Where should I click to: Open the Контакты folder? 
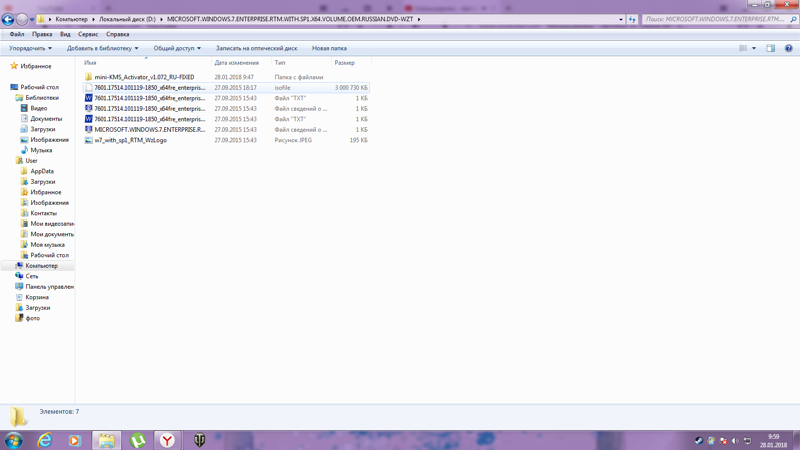(x=43, y=213)
